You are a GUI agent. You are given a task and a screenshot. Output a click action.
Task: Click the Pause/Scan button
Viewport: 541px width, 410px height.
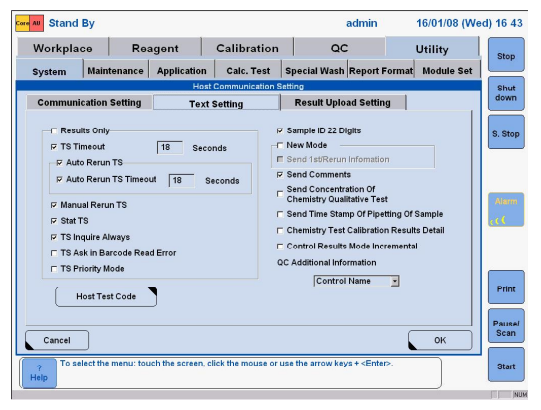coord(506,326)
